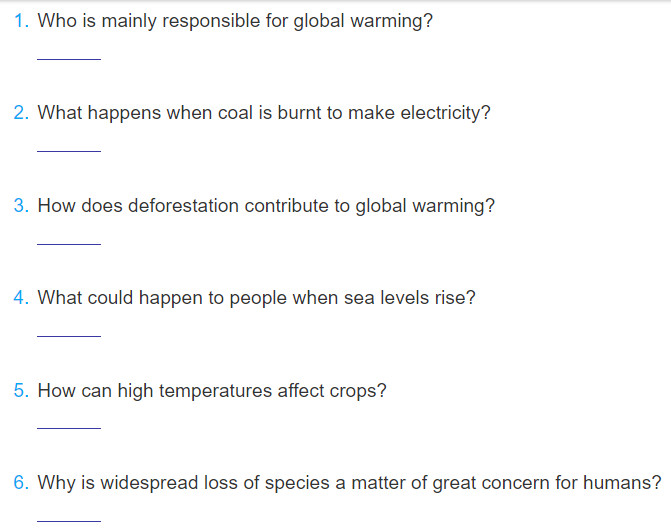This screenshot has height=528, width=671.
Task: Click the 'What could happen to people' question
Action: pos(256,298)
